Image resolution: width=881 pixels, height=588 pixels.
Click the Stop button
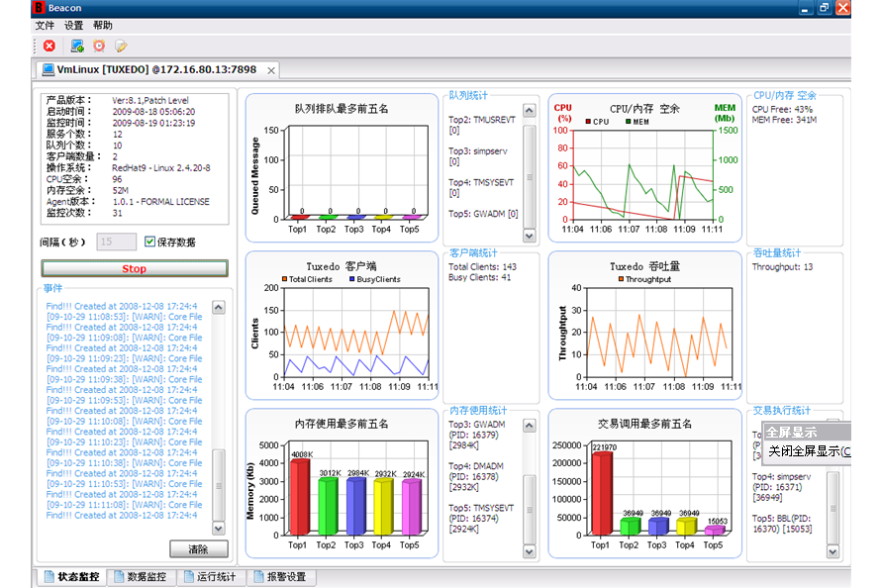[135, 268]
